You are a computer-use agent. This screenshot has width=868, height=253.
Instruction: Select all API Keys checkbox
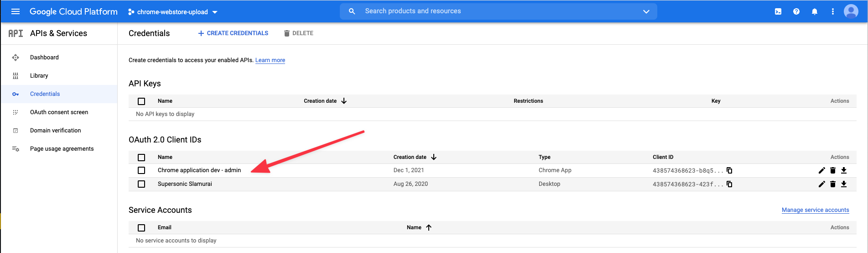[141, 101]
